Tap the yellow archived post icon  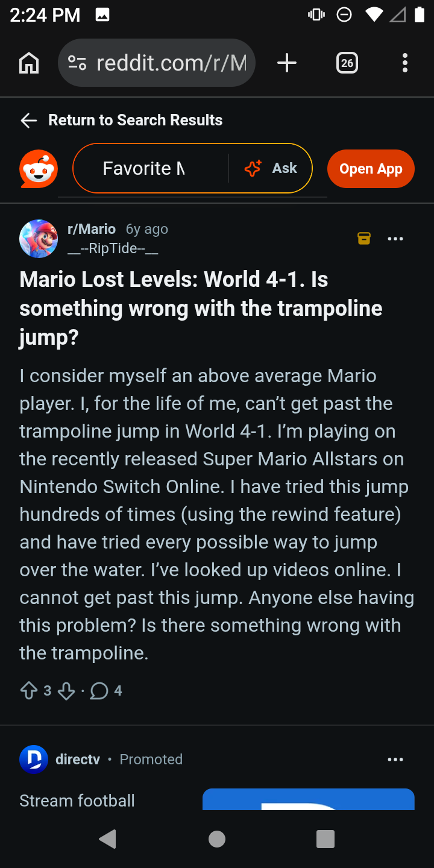pyautogui.click(x=364, y=239)
